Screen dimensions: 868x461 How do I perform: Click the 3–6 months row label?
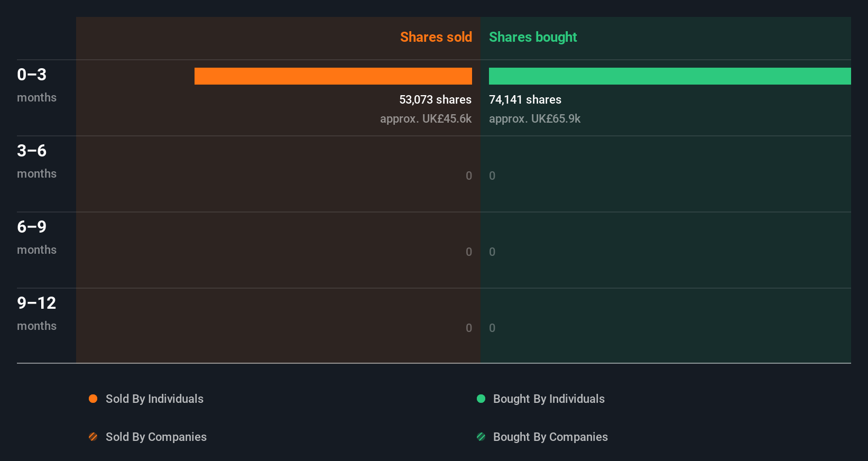36,161
